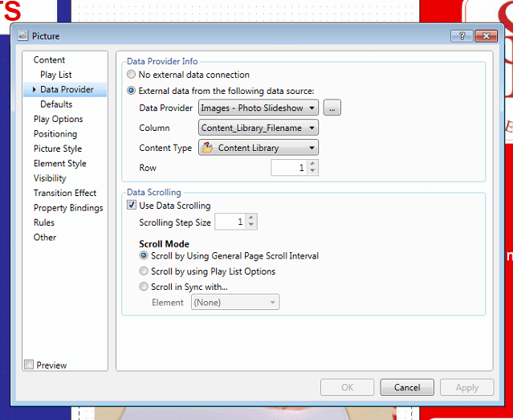Click into the Row number field
Image resolution: width=513 pixels, height=420 pixels.
pyautogui.click(x=289, y=168)
